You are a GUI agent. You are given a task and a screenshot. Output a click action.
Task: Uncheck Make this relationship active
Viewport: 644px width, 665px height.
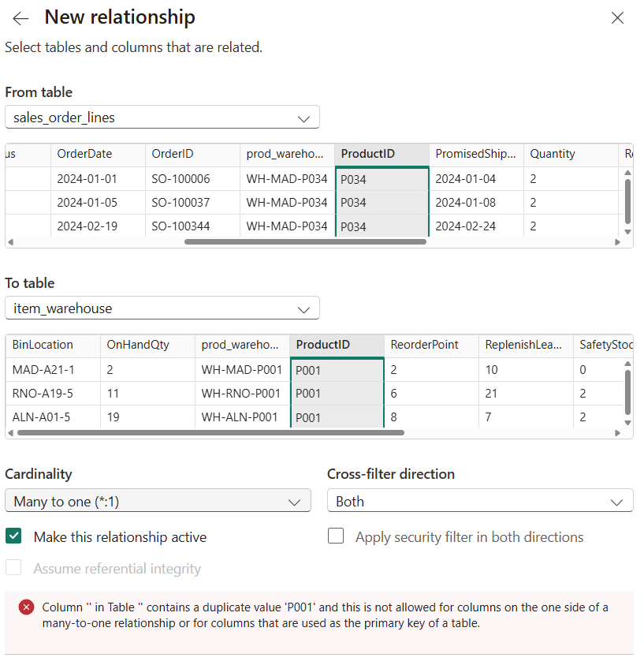tap(13, 536)
